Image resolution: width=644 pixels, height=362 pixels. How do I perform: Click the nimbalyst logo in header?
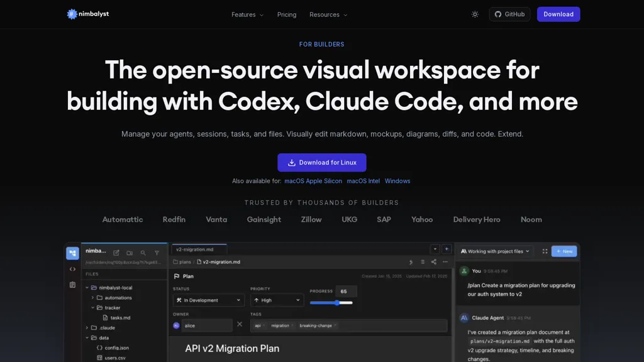tap(88, 14)
